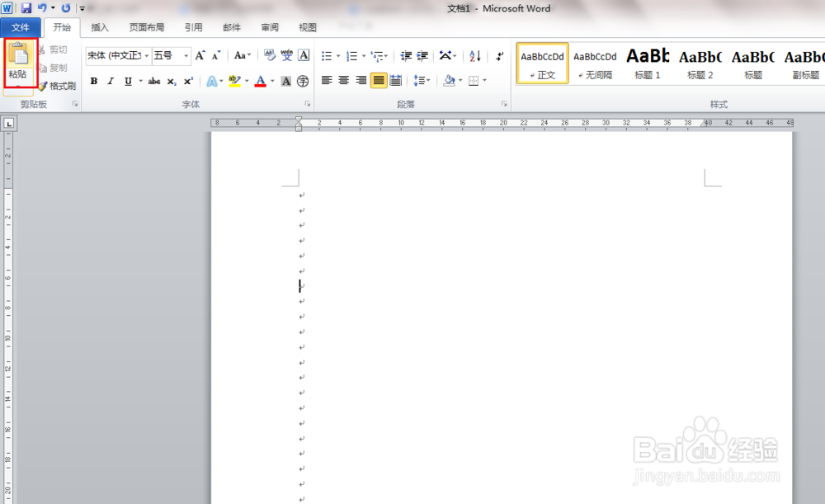Image resolution: width=825 pixels, height=504 pixels.
Task: Click the superscript x² icon
Action: click(188, 81)
